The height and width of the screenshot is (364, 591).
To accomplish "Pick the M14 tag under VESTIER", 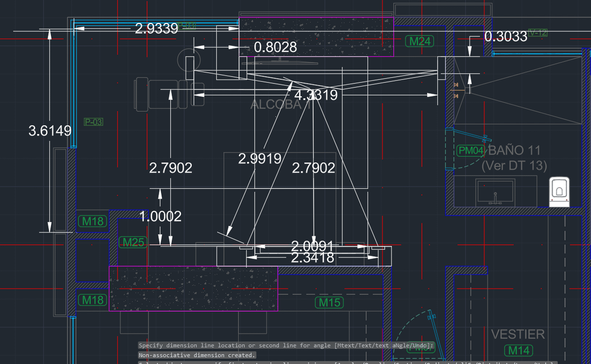I will pos(518,350).
